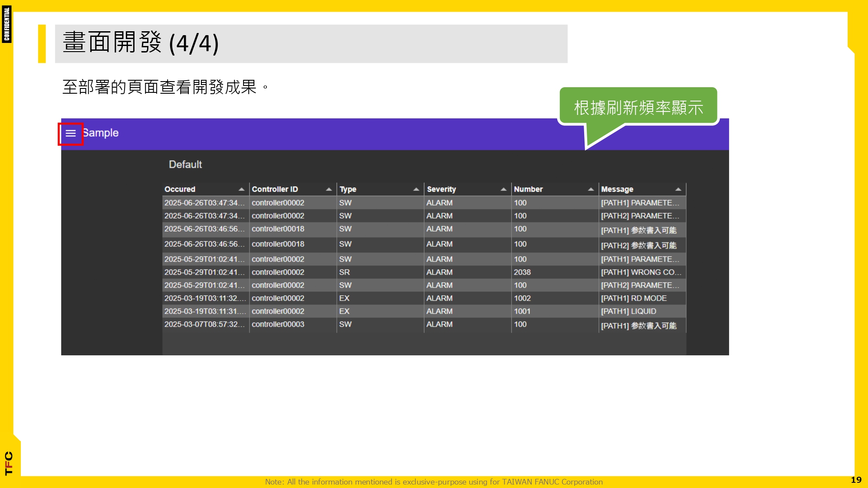Click sort arrow in Type column header

pos(416,190)
